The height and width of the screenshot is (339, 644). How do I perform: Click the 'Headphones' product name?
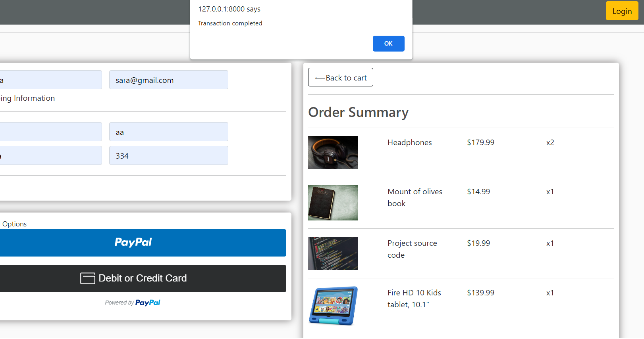(x=409, y=142)
